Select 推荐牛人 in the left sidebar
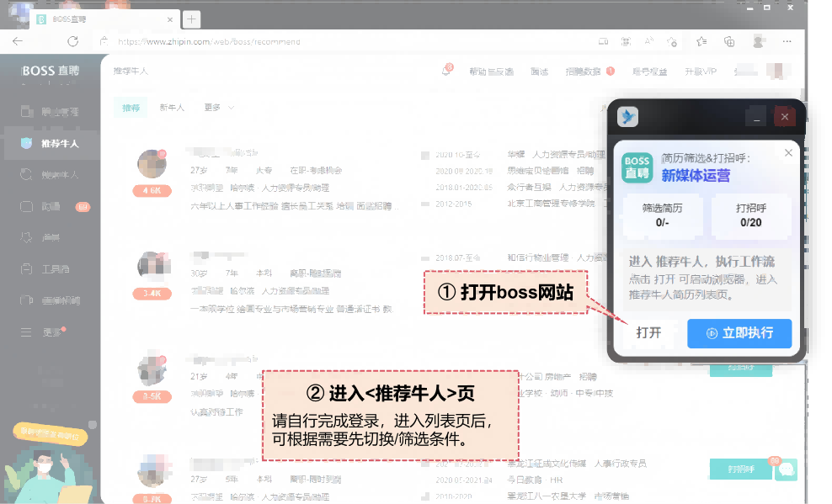The height and width of the screenshot is (504, 832). click(x=51, y=143)
